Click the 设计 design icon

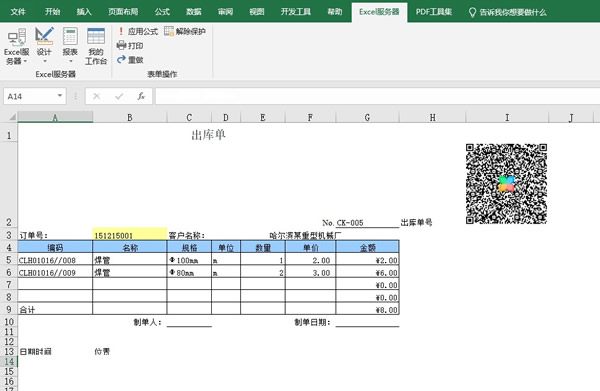pyautogui.click(x=44, y=36)
